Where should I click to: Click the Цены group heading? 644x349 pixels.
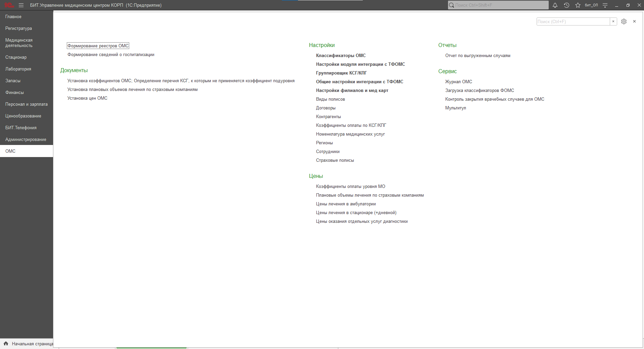(x=316, y=176)
